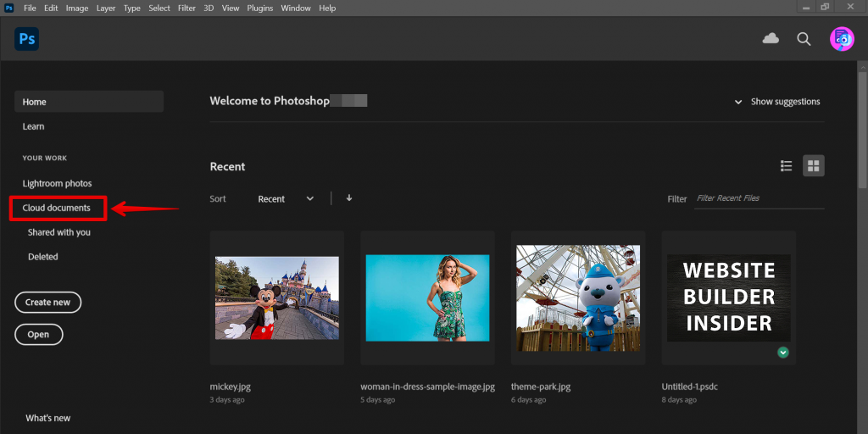868x434 pixels.
Task: Open What's new link
Action: point(48,418)
